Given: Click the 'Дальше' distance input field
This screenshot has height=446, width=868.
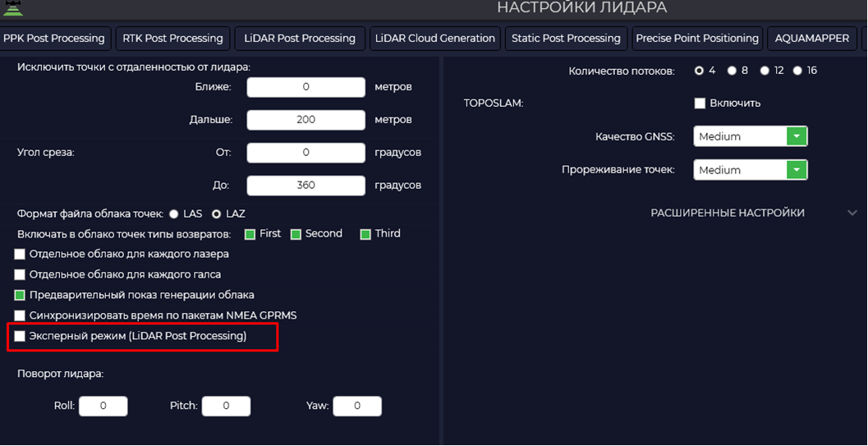Looking at the screenshot, I should (x=306, y=120).
